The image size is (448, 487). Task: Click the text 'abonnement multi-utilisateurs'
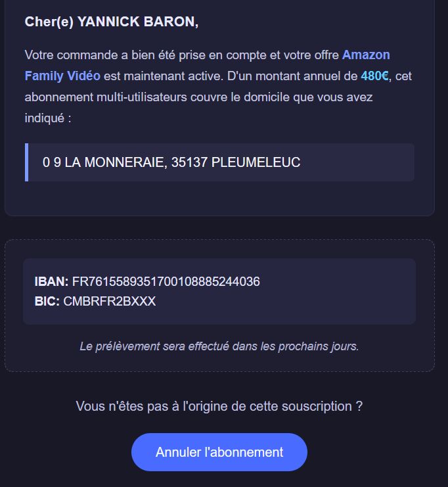pos(106,97)
